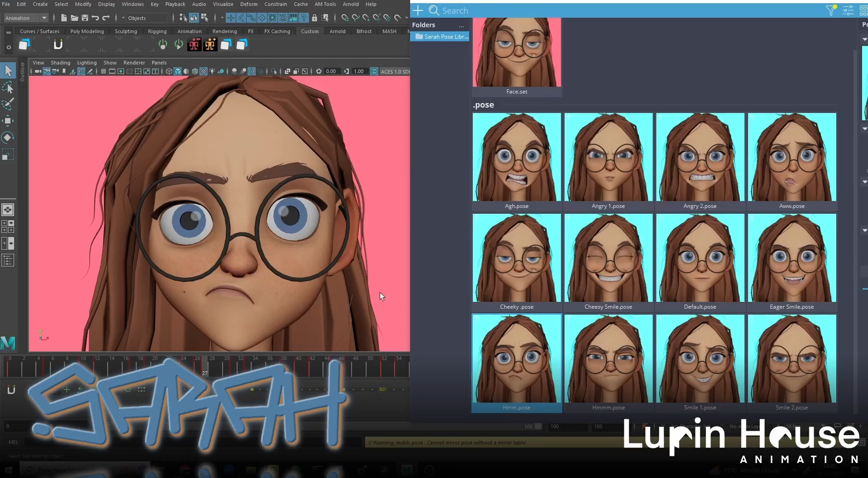Click the Undo icon in the toolbar
The height and width of the screenshot is (478, 868).
(x=94, y=18)
